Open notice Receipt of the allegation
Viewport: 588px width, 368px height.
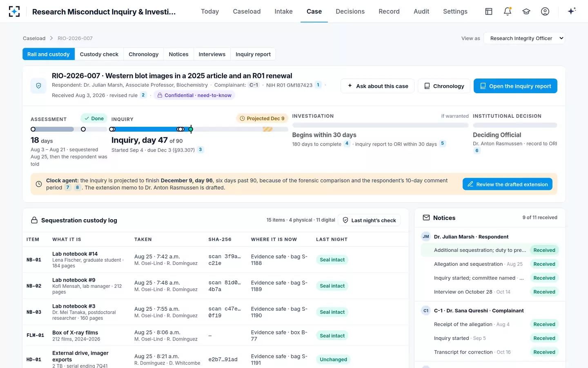tap(490, 324)
